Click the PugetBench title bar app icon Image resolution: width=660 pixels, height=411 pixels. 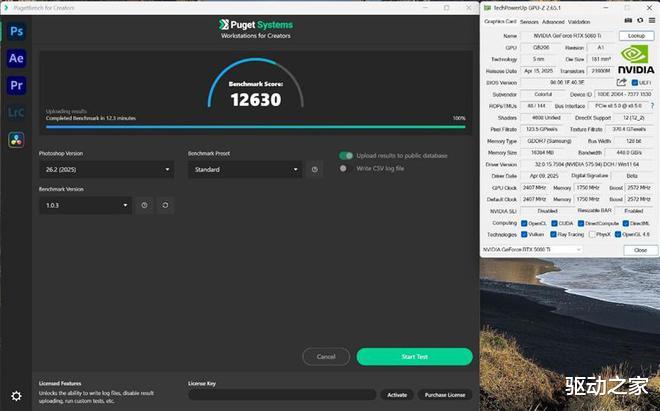click(6, 8)
